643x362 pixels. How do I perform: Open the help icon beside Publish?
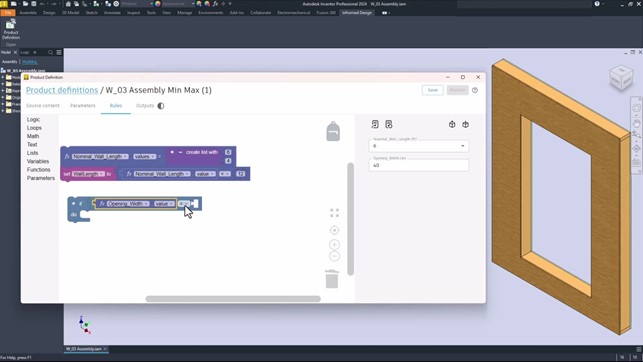[x=475, y=90]
